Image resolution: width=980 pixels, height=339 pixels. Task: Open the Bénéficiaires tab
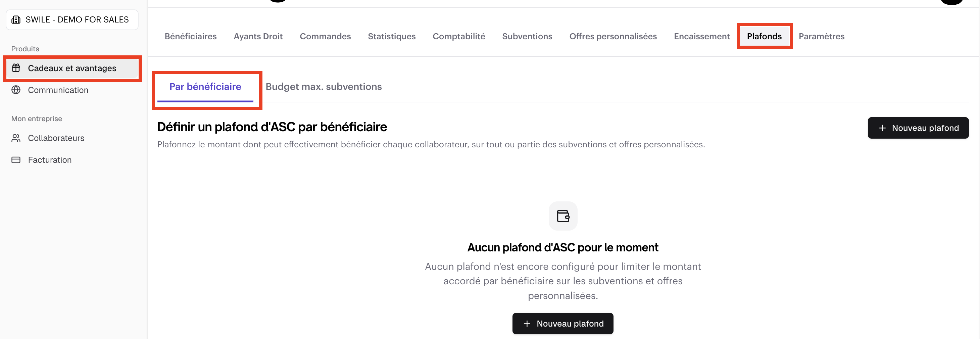click(x=191, y=37)
